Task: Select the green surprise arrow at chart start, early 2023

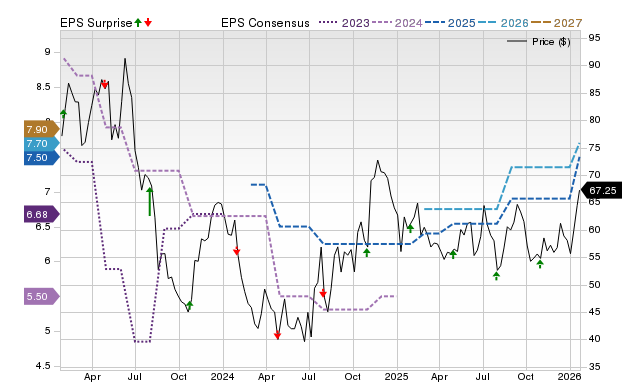Action: click(63, 113)
